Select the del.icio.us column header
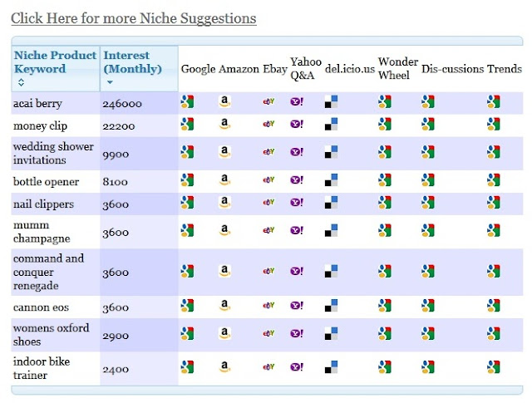Screen dimensions: 532x403 coord(350,69)
